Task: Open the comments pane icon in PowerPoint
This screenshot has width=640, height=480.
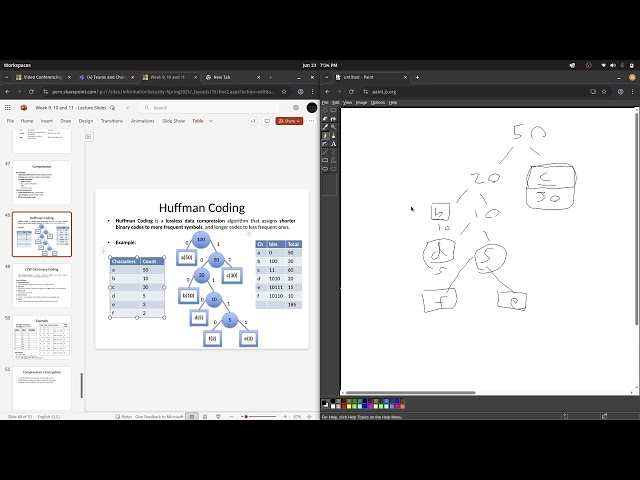Action: [x=267, y=121]
